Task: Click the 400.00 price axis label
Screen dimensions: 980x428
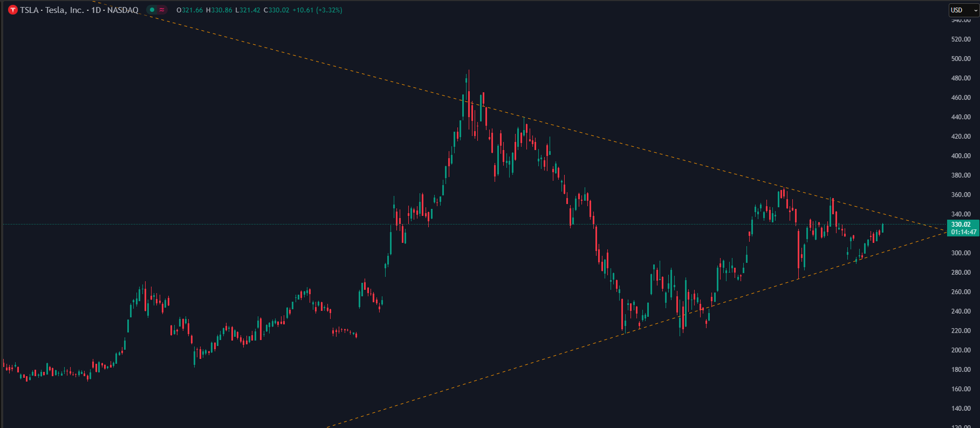Action: (961, 156)
